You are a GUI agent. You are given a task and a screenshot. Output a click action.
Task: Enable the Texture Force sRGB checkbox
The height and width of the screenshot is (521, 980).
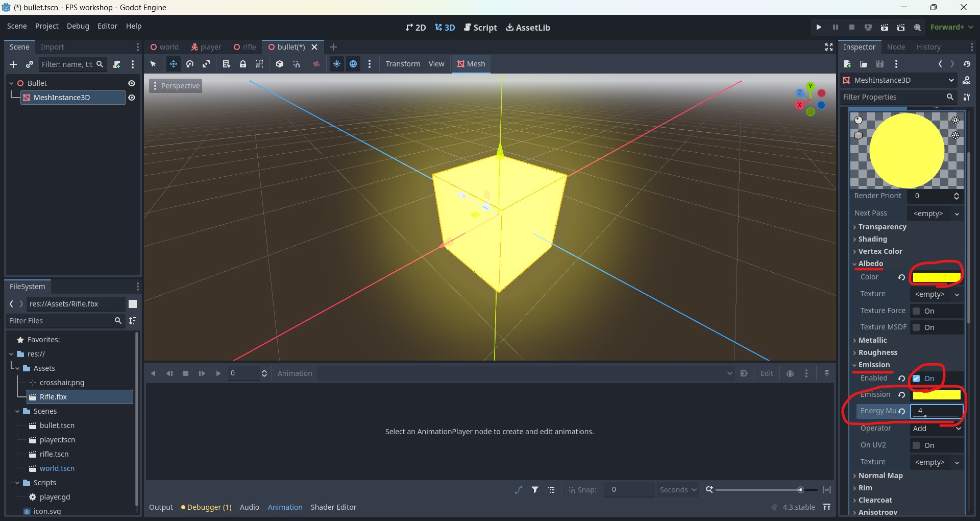[x=917, y=311]
